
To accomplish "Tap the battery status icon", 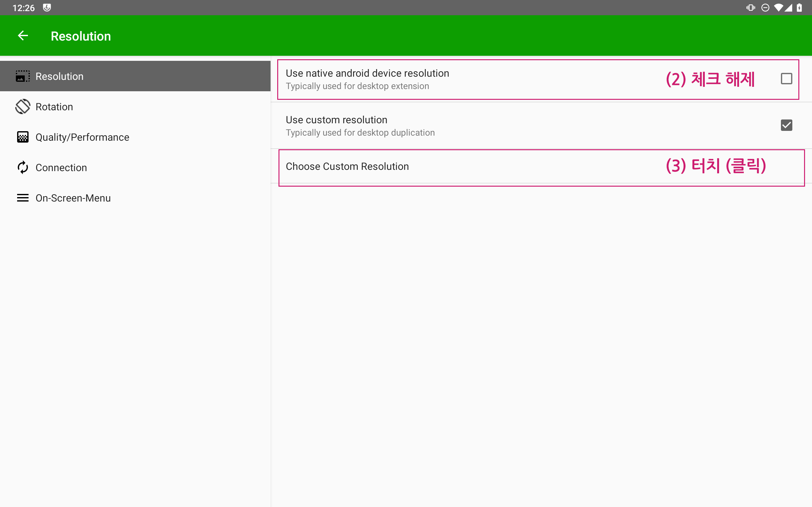I will click(800, 8).
